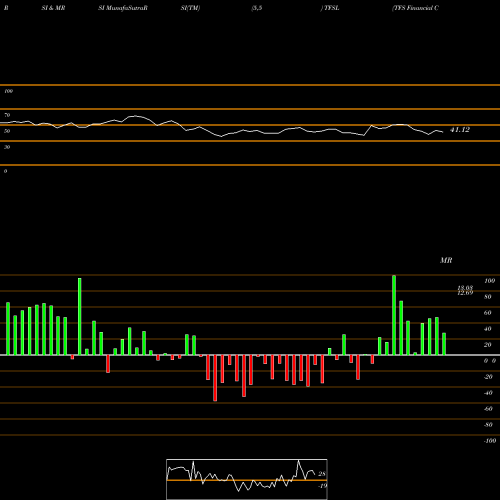
Task: Open the mini line chart thumbnail at bottom
Action: coord(247,479)
